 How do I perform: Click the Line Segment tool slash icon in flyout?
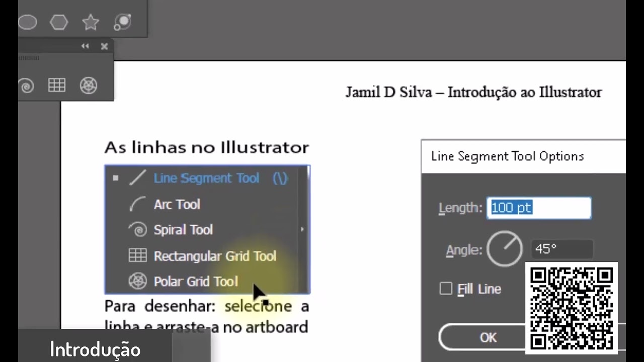point(137,178)
